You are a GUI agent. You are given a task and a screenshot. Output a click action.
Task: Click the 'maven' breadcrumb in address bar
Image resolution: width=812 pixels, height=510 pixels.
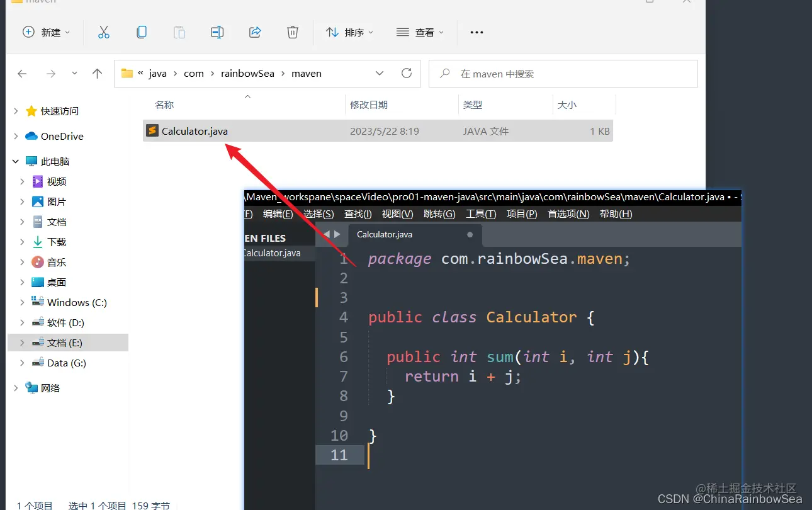(x=307, y=74)
